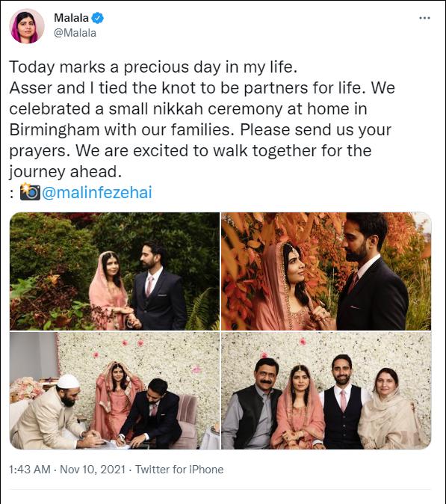
Task: Open the orange leaves couple photo
Action: click(x=326, y=271)
